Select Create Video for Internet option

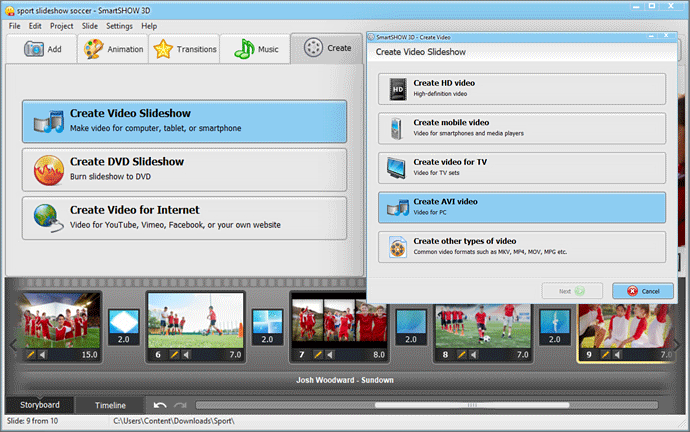184,218
